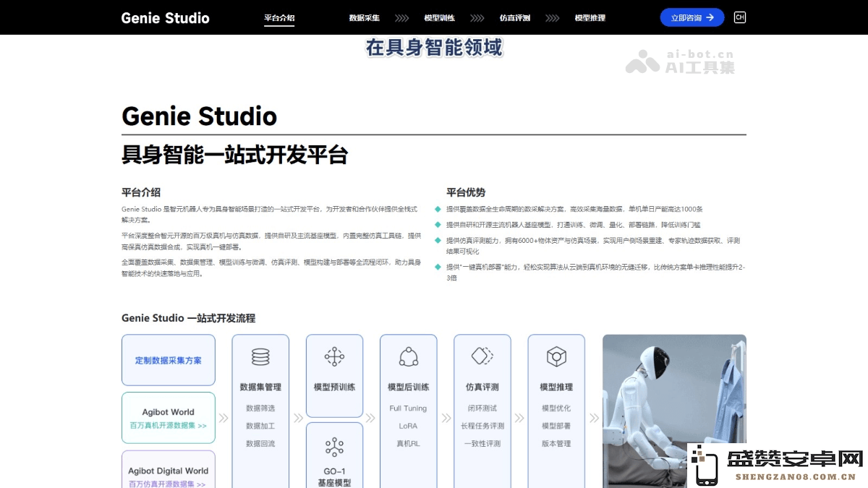Go to the 数据采集 nav item
Screen dimensions: 868x488
click(364, 18)
